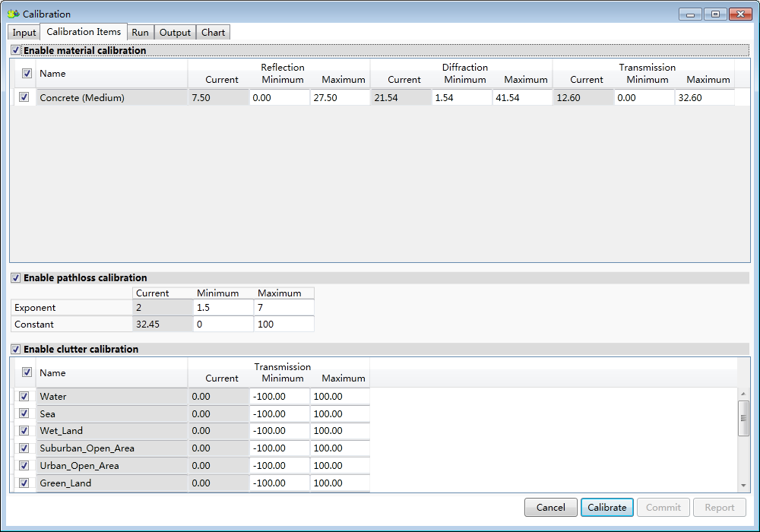Screen dimensions: 760x532
Task: Uncheck the Water clutter row
Action: pyautogui.click(x=24, y=397)
